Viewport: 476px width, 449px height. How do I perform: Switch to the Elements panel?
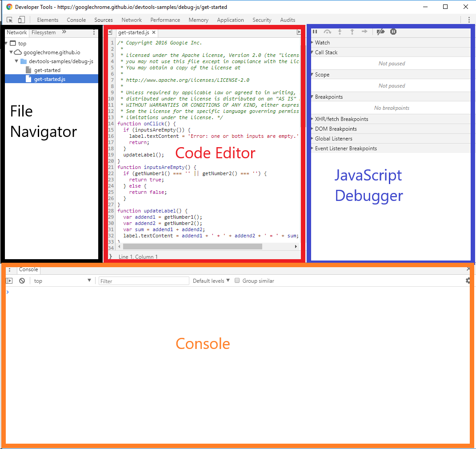[x=48, y=20]
